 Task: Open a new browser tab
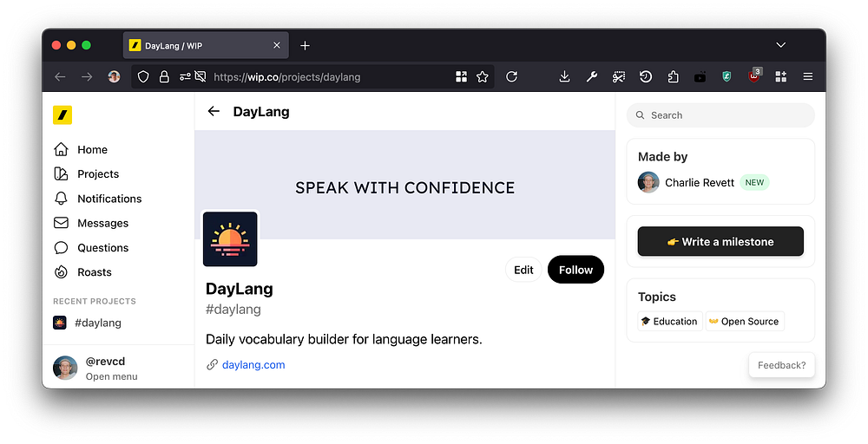click(305, 45)
